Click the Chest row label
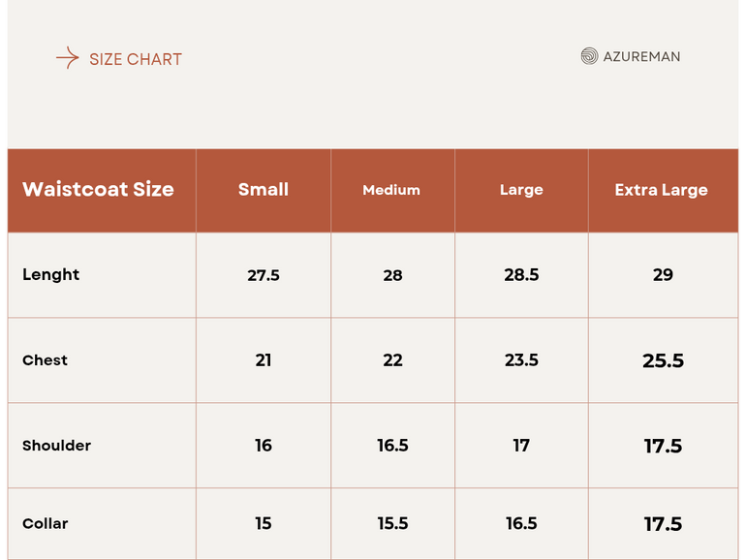The width and height of the screenshot is (746, 560). pos(46,360)
